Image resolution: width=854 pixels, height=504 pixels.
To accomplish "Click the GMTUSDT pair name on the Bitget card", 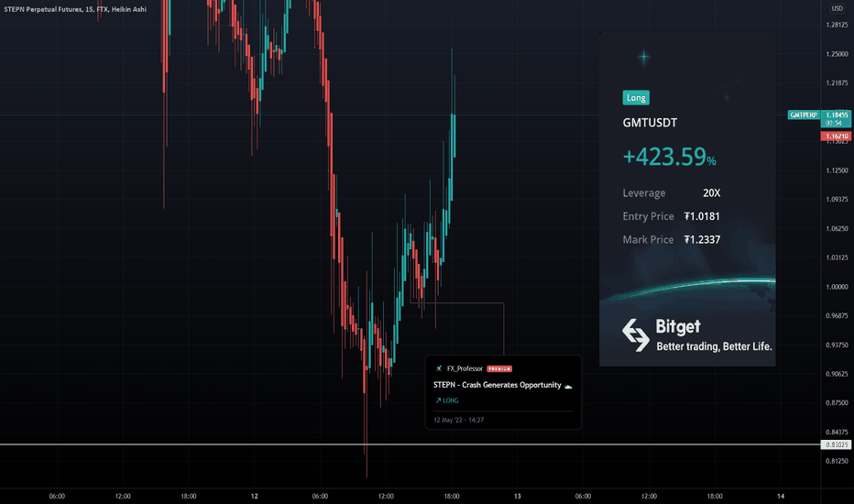I will point(650,123).
